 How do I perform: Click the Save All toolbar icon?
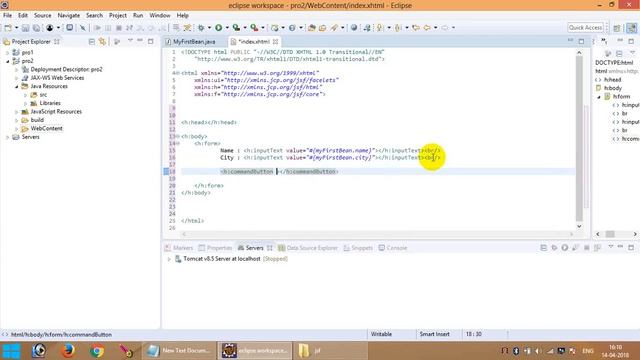(x=36, y=28)
